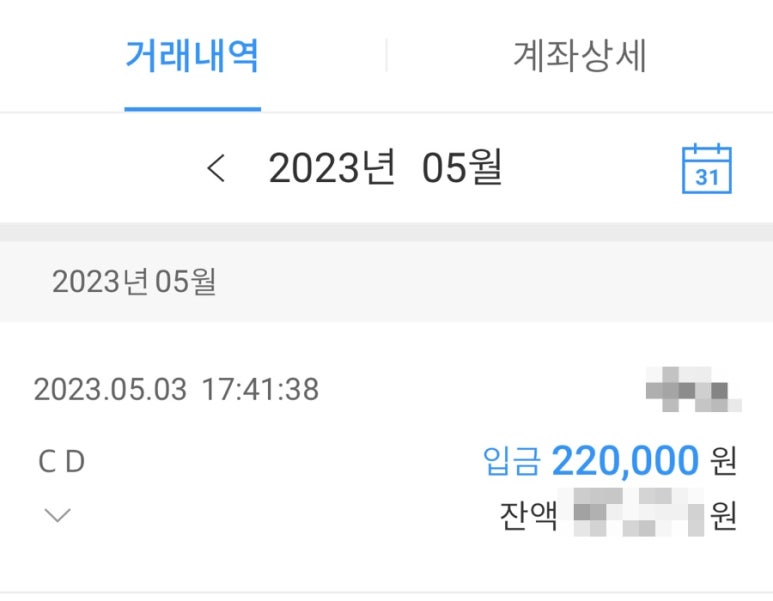773x601 pixels.
Task: Expand the CD transaction details chevron
Action: (x=58, y=515)
